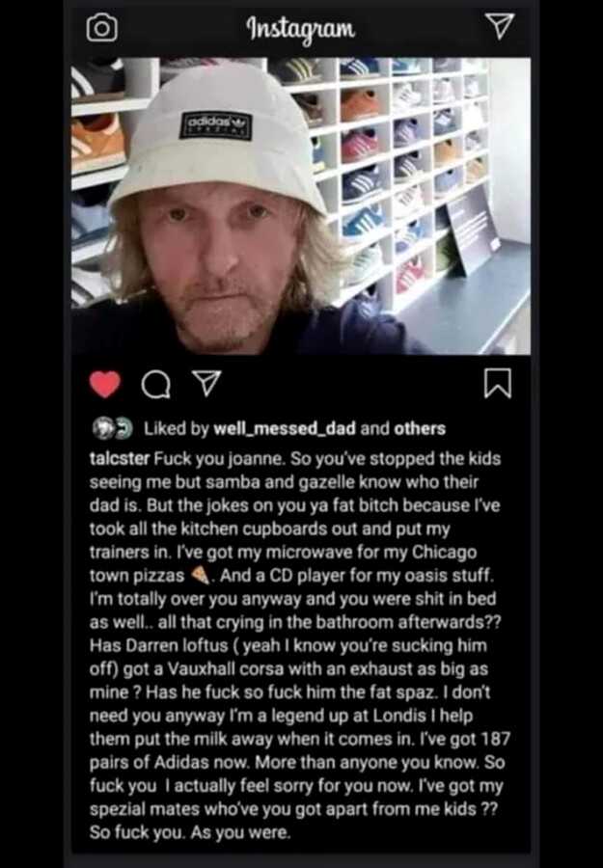Viewport: 603px width, 868px height.
Task: Save the post with bookmark icon
Action: coord(498,384)
